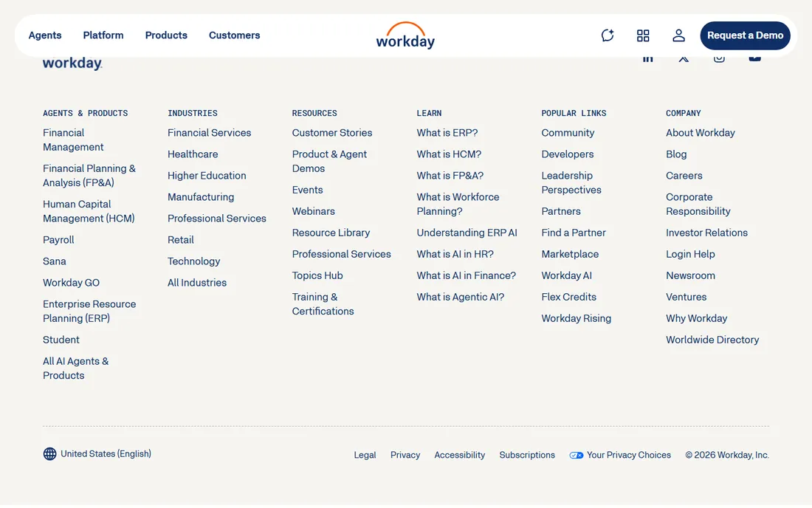Open Financial Management link

click(x=73, y=140)
